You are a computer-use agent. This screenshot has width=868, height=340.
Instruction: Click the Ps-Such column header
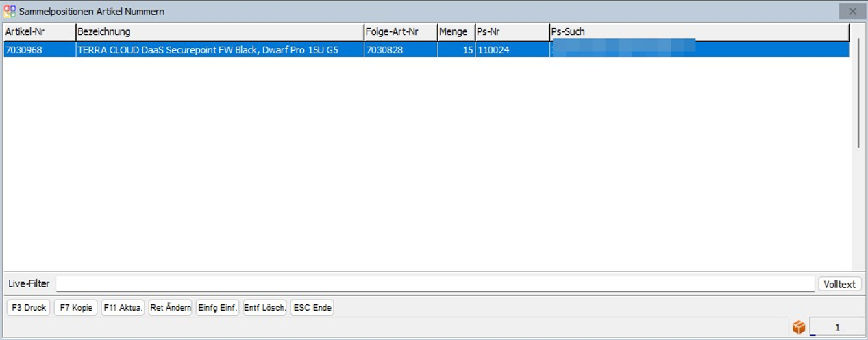(x=699, y=31)
